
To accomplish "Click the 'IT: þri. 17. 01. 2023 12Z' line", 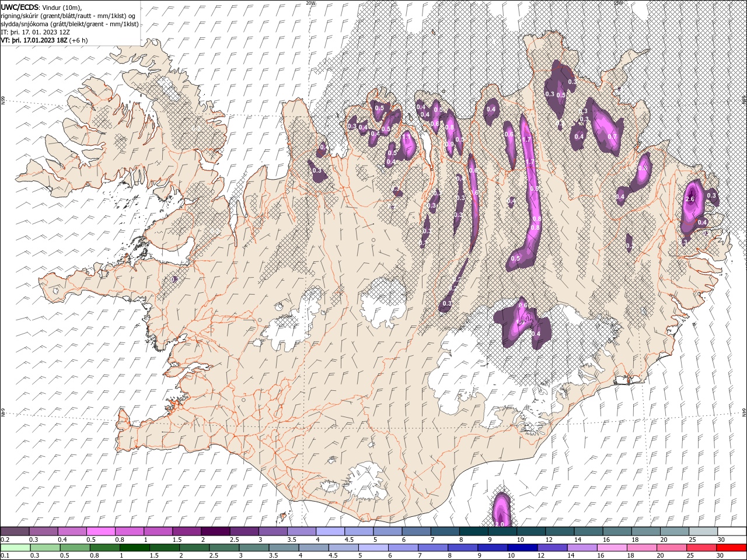I will coord(36,32).
